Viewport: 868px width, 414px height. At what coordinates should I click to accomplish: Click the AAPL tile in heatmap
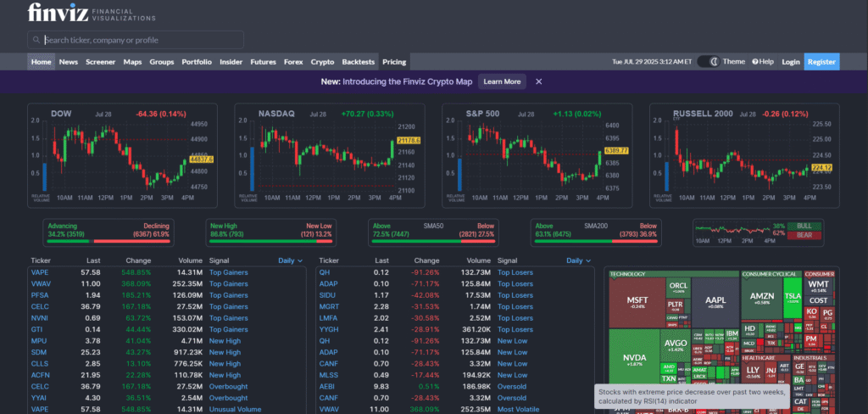pos(715,303)
